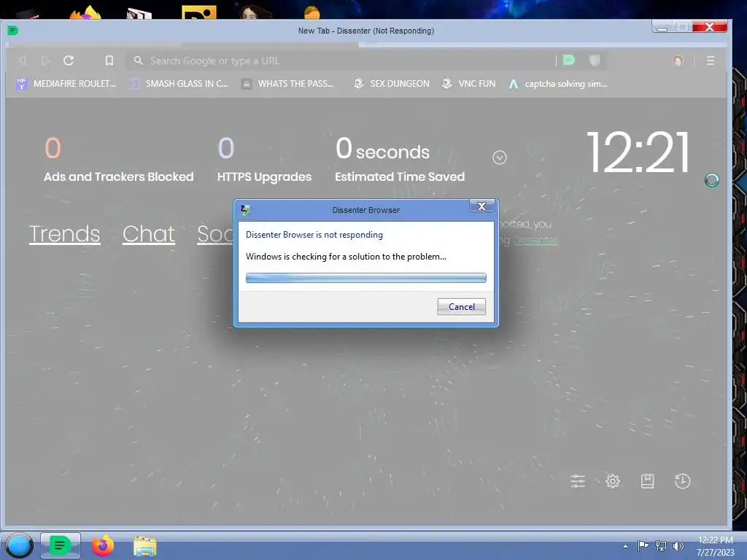Click the shields icon in toolbar

594,60
